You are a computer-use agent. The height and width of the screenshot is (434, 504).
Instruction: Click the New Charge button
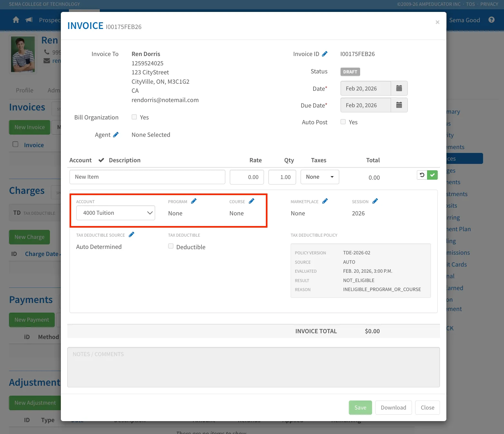[29, 237]
